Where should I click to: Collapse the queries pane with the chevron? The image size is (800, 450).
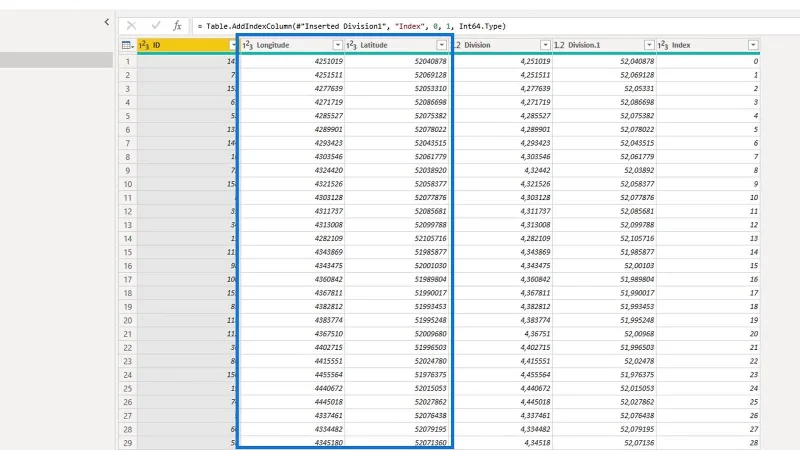107,22
